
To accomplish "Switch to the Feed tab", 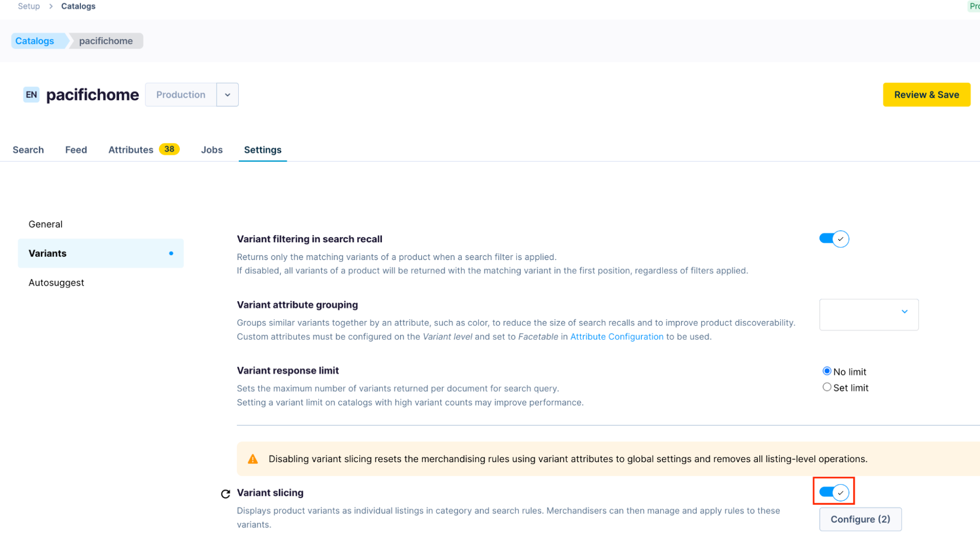I will coord(76,150).
